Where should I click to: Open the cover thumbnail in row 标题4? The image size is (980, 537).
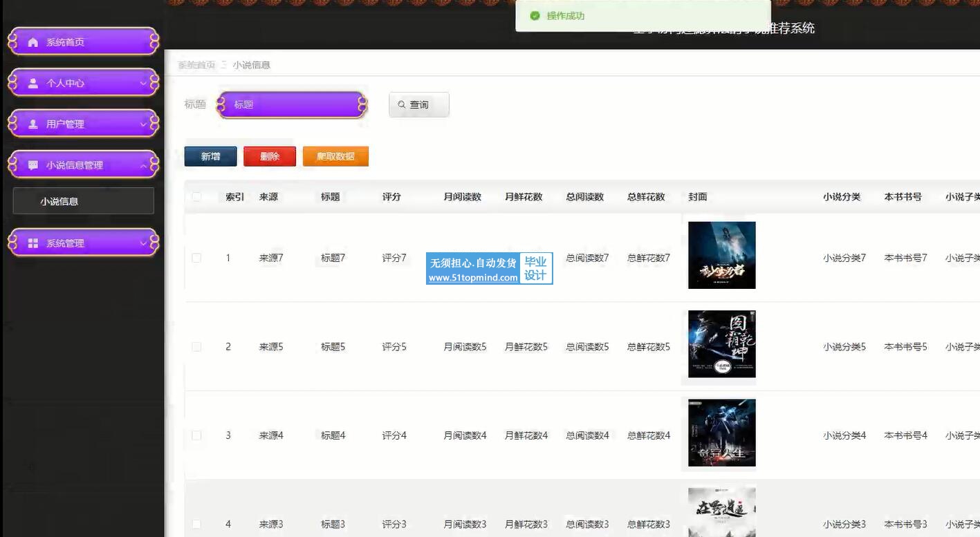point(722,433)
